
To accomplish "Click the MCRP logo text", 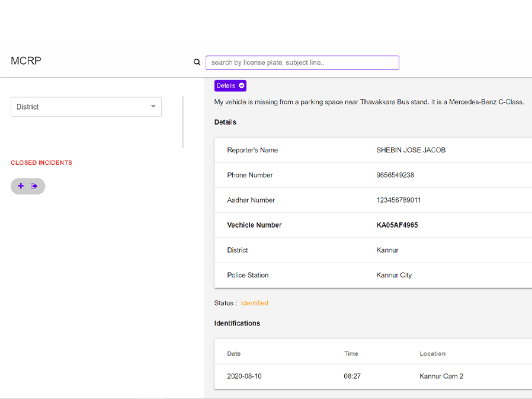I will coord(26,61).
